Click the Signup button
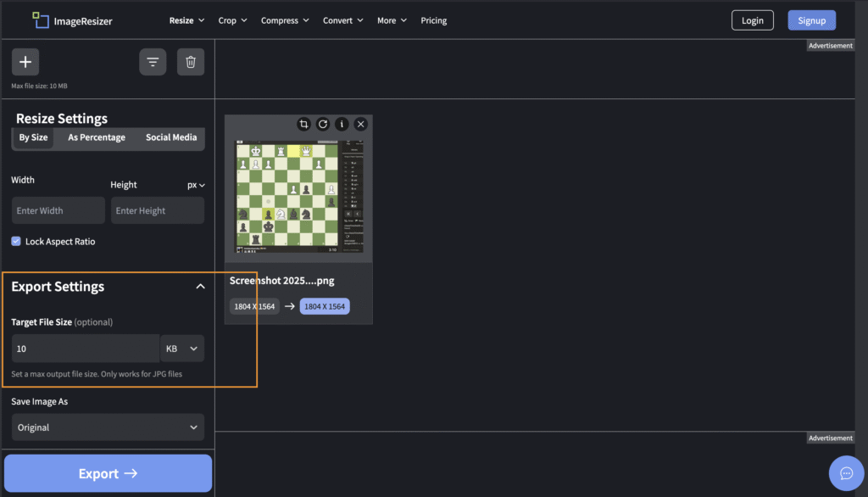The image size is (868, 497). tap(811, 20)
